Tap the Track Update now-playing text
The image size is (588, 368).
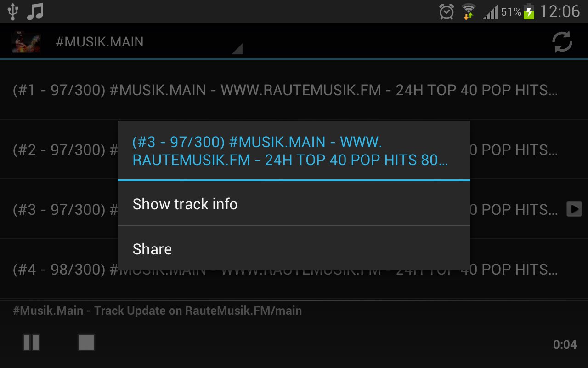pyautogui.click(x=158, y=310)
